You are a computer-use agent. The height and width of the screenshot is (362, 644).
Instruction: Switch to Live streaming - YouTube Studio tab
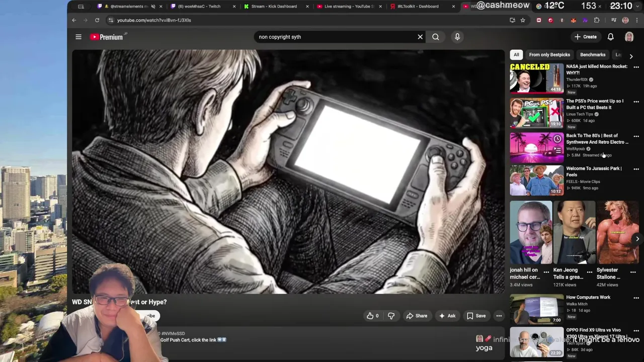coord(349,7)
